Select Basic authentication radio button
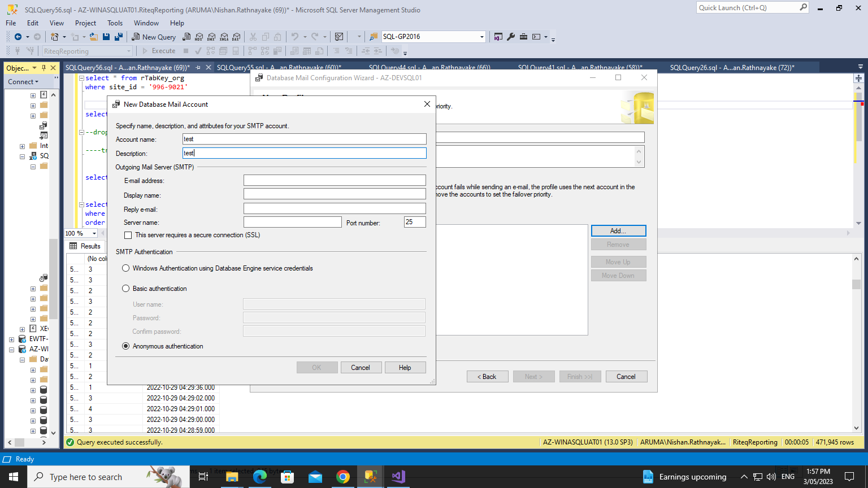Image resolution: width=868 pixels, height=488 pixels. coord(126,289)
